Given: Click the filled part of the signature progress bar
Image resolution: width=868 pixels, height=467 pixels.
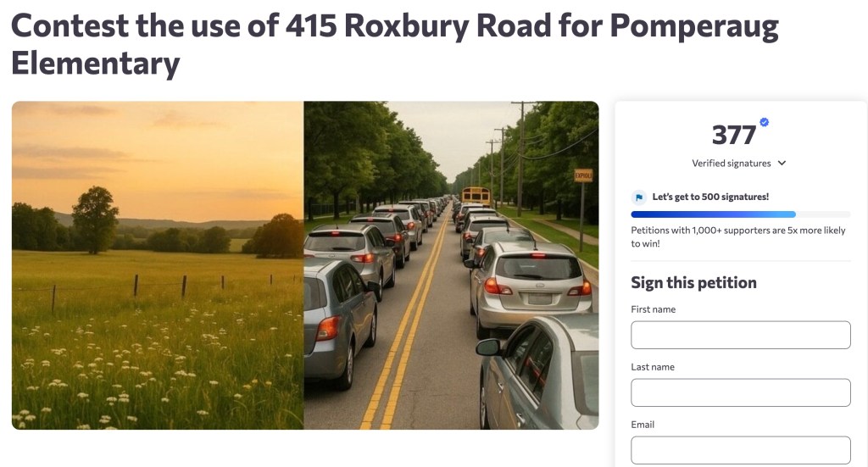Looking at the screenshot, I should pyautogui.click(x=713, y=214).
